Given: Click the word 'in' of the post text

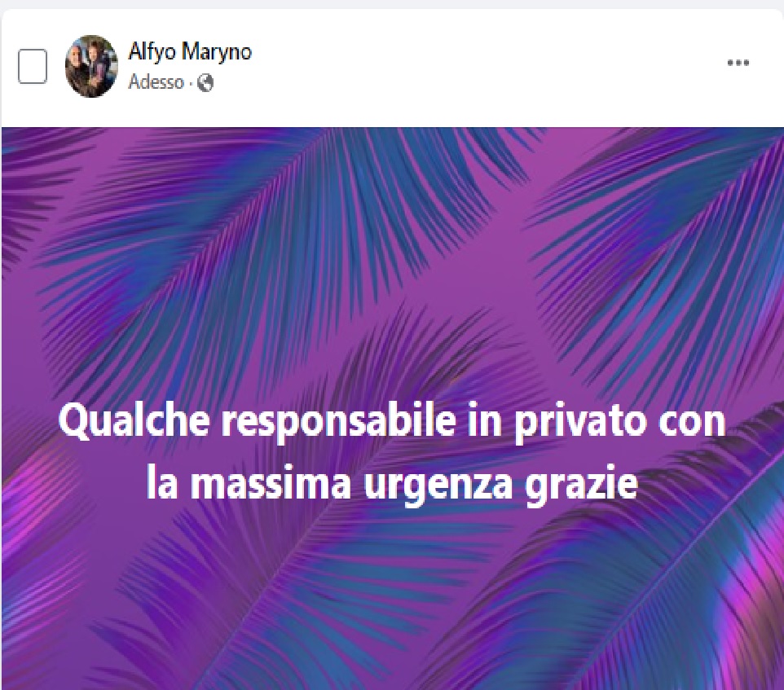Looking at the screenshot, I should point(485,420).
